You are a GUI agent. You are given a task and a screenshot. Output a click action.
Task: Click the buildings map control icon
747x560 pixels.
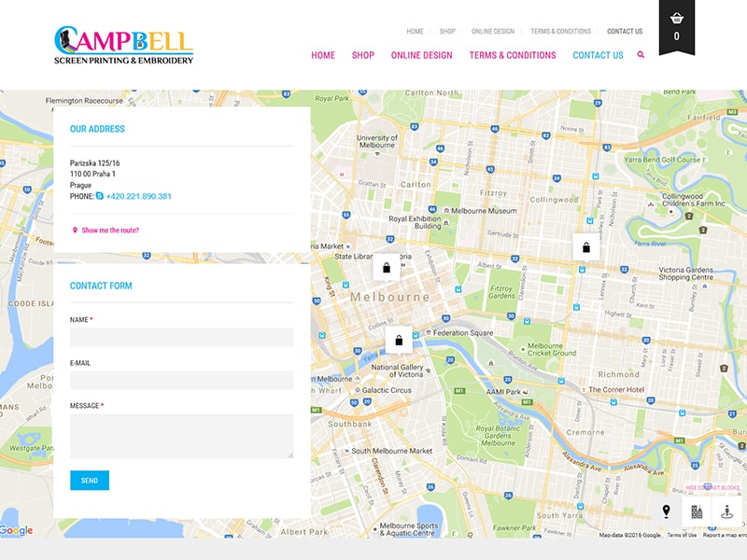point(697,511)
